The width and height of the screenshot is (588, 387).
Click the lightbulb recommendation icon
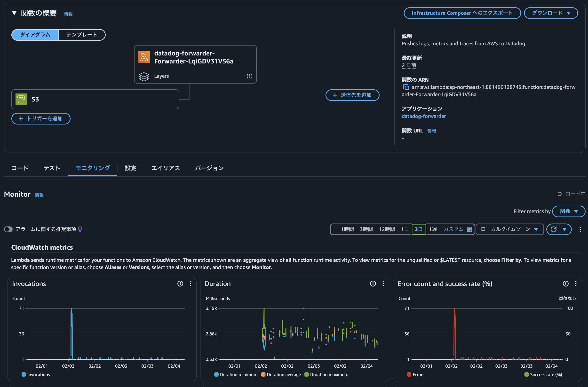coord(80,230)
